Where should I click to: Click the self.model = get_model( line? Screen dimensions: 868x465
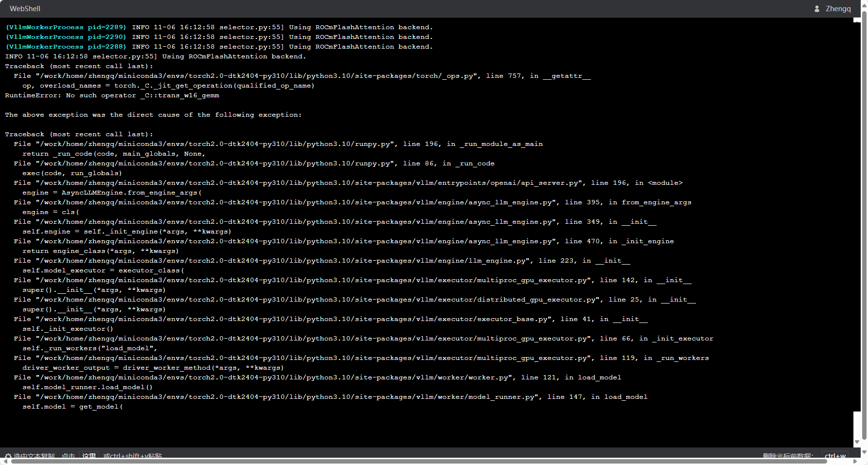[72, 407]
